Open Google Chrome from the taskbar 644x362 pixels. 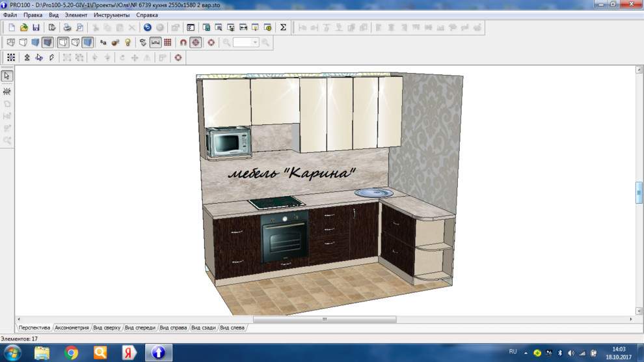[71, 353]
